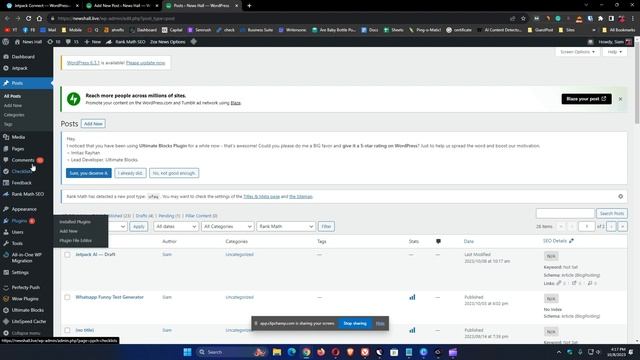View stats for Whatsapp Funny Text Generator
Screen dimensions: 640x360
click(x=412, y=297)
